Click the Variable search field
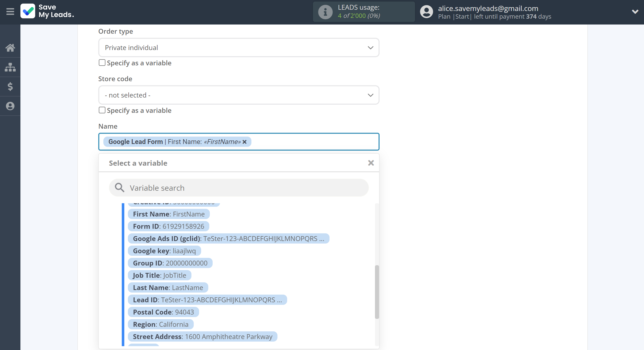The height and width of the screenshot is (350, 644). coord(239,188)
